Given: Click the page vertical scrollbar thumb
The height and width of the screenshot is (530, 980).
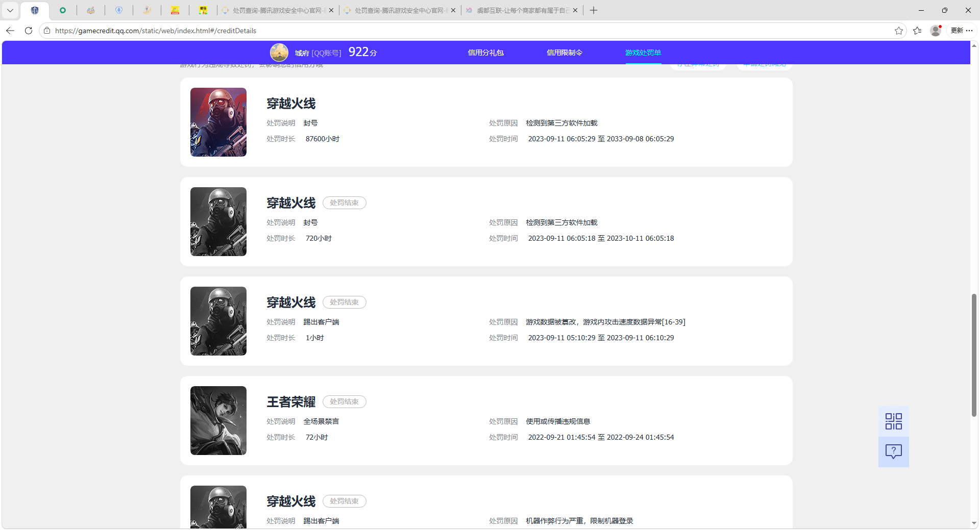Looking at the screenshot, I should pos(974,355).
